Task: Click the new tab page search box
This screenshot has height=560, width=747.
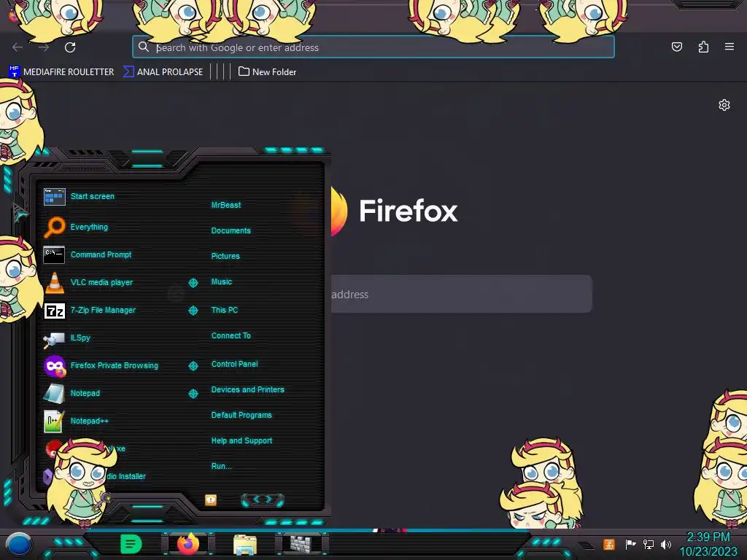Action: [x=462, y=294]
